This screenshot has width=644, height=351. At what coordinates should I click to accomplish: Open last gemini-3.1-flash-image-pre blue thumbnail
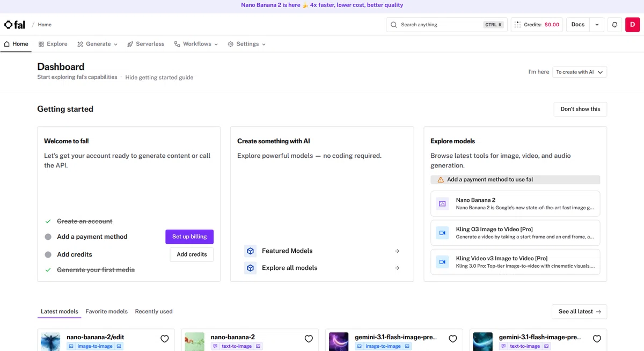click(483, 342)
